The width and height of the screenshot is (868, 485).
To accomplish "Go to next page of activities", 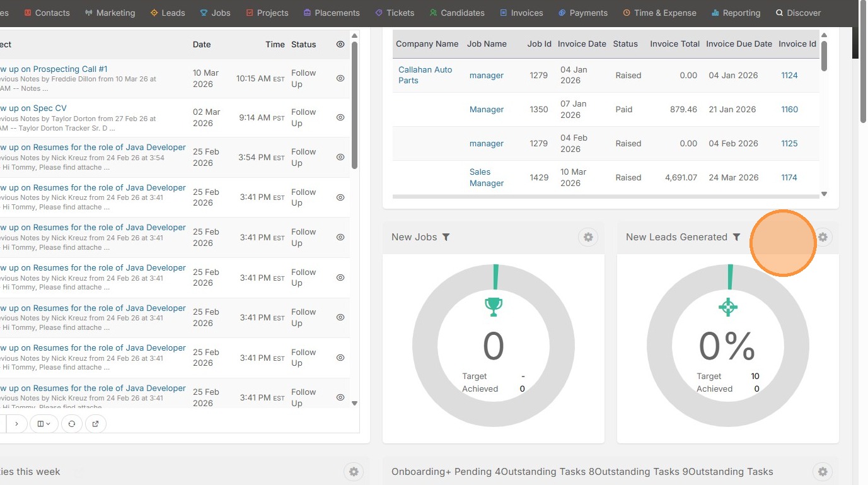I will [x=16, y=424].
